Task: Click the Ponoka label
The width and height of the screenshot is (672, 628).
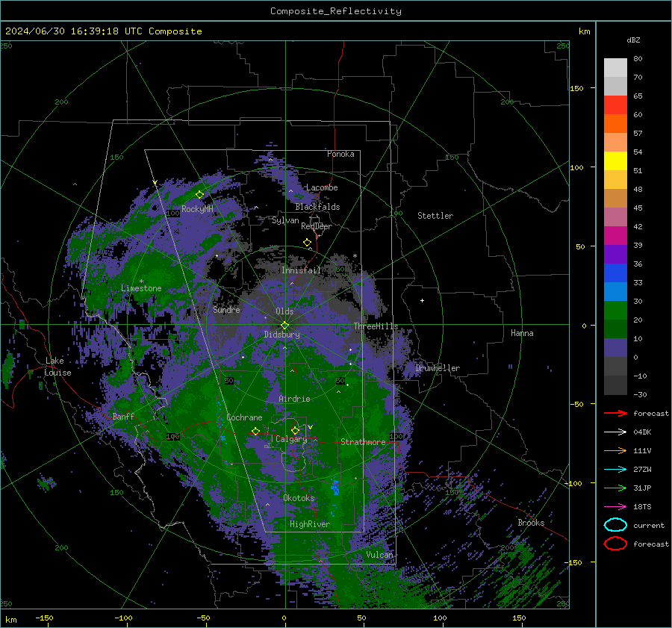Action: coord(340,154)
